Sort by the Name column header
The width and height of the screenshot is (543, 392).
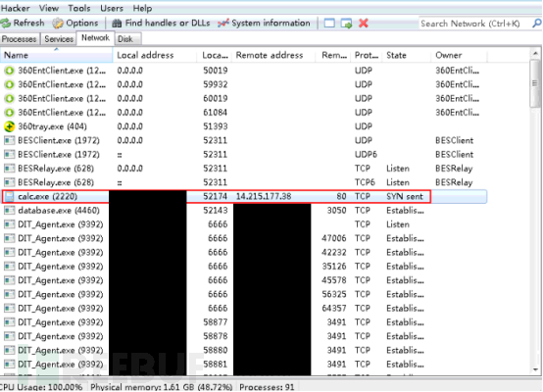pos(57,55)
